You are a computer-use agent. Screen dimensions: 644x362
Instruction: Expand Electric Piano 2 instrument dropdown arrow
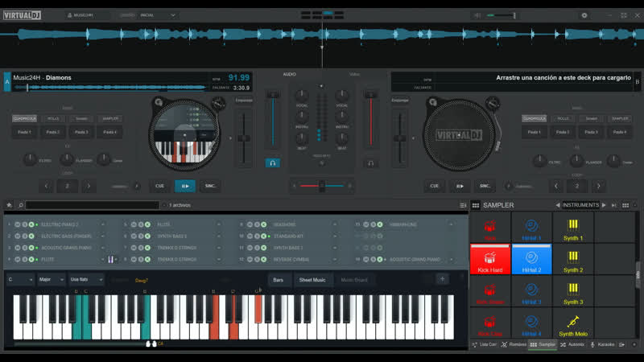(103, 224)
